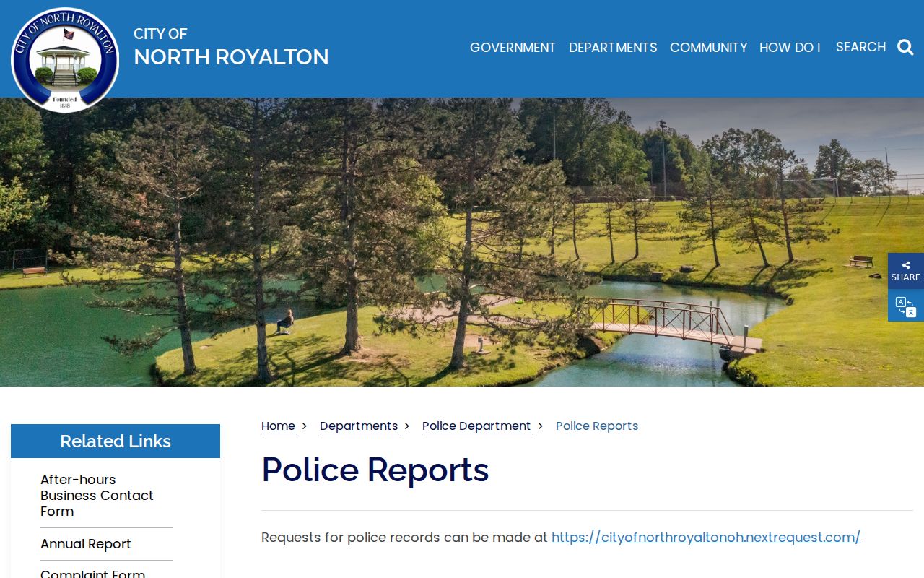Click the City of North Royalton seal logo

[65, 59]
